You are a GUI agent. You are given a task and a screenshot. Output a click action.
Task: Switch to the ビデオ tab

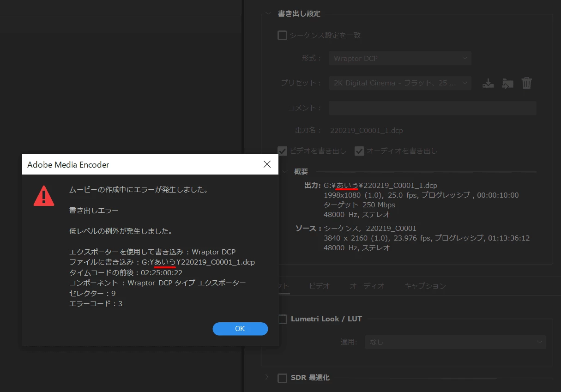[320, 286]
